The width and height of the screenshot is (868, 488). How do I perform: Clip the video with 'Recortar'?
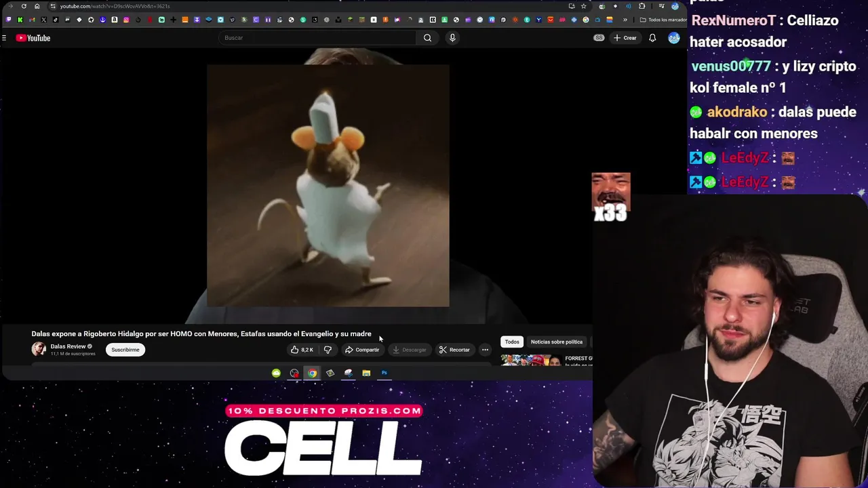coord(454,350)
